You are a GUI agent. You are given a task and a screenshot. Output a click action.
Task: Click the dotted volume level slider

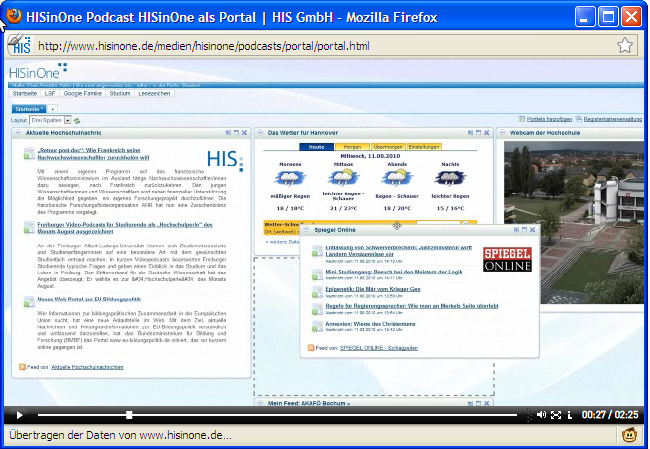(x=529, y=415)
